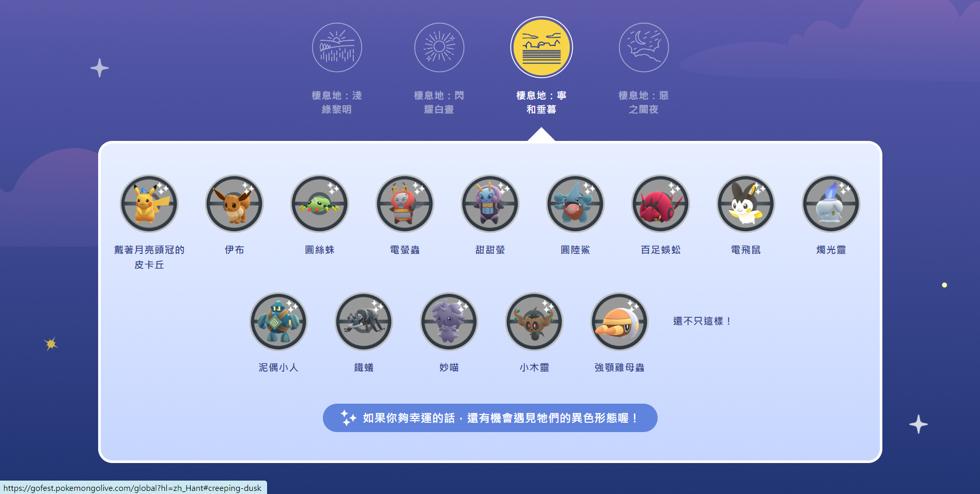This screenshot has width=980, height=494.
Task: Click the 電螢蟲 Volbeat icon
Action: pyautogui.click(x=405, y=204)
